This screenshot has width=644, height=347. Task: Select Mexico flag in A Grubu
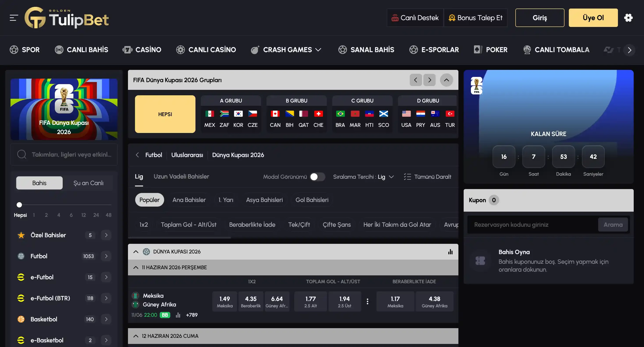click(209, 114)
